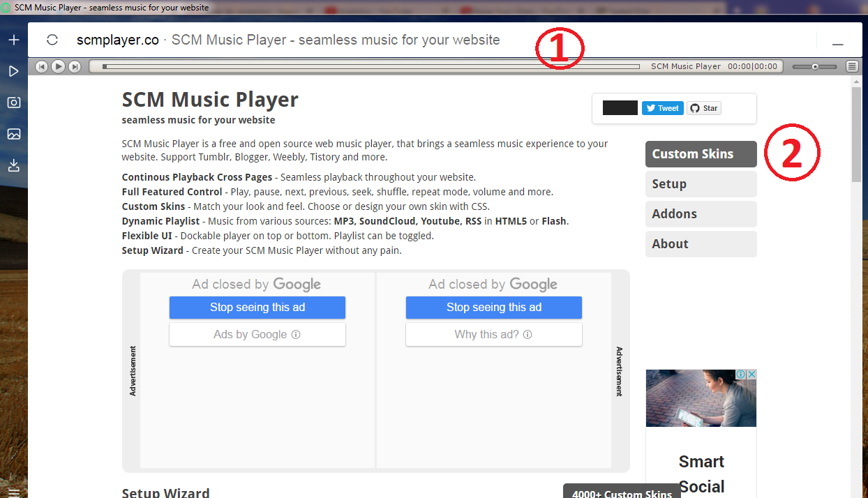Click the 'Full Featured Control' text
Screen dimensions: 868x498
click(172, 192)
